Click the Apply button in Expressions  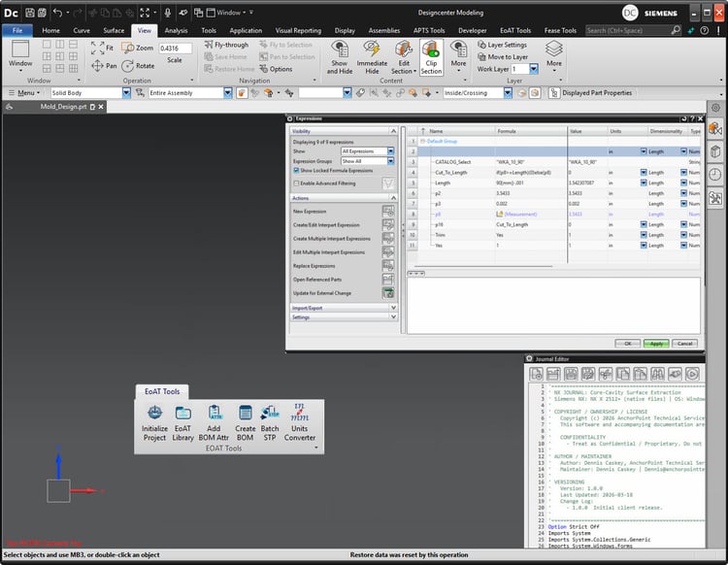pos(656,344)
